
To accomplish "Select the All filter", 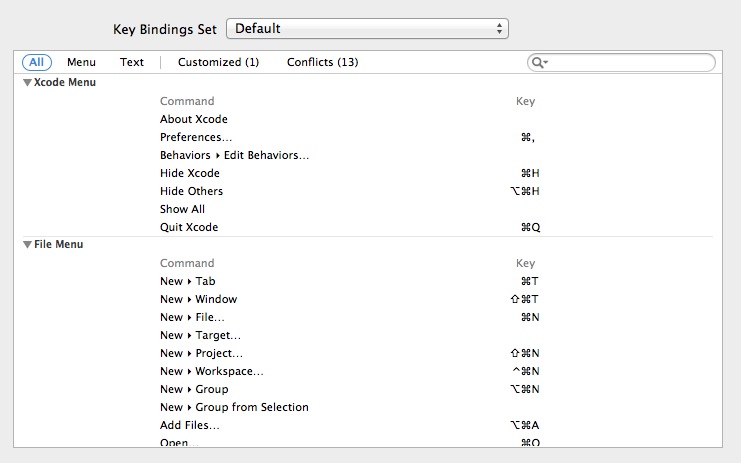I will point(36,62).
